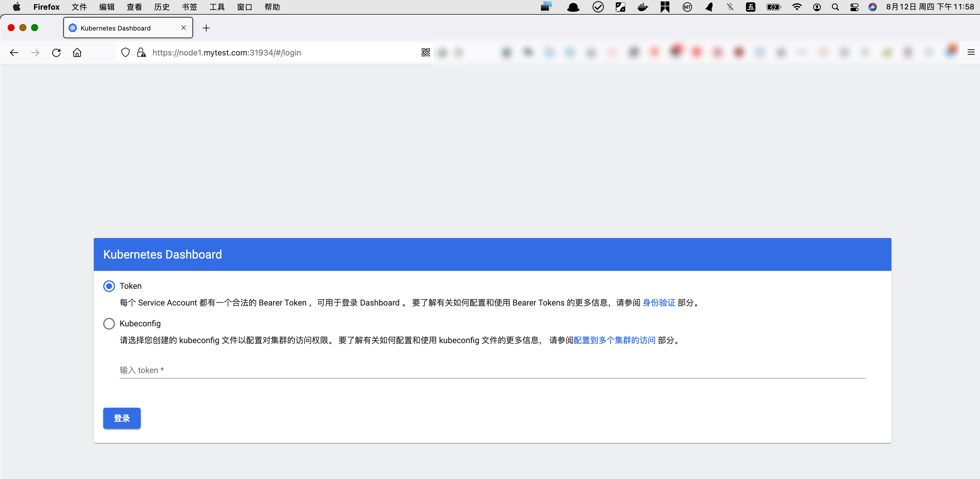Click the battery charging icon
The height and width of the screenshot is (479, 980).
coord(774,7)
